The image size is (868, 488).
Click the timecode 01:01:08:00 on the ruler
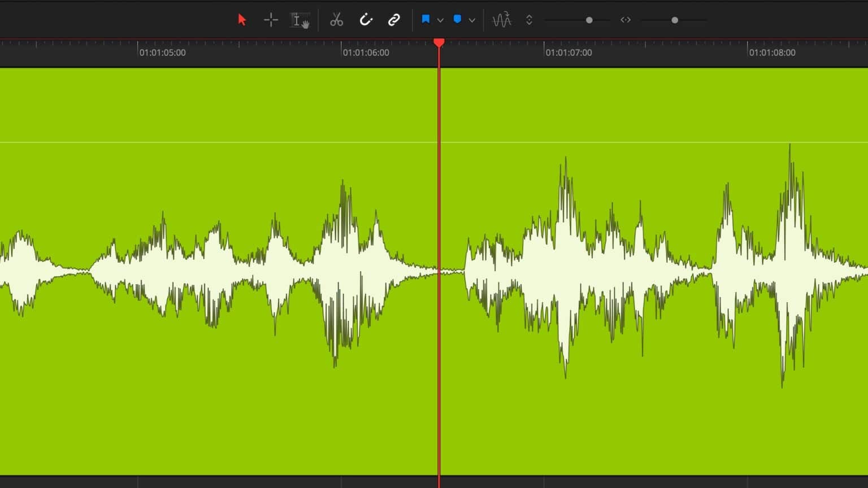772,53
